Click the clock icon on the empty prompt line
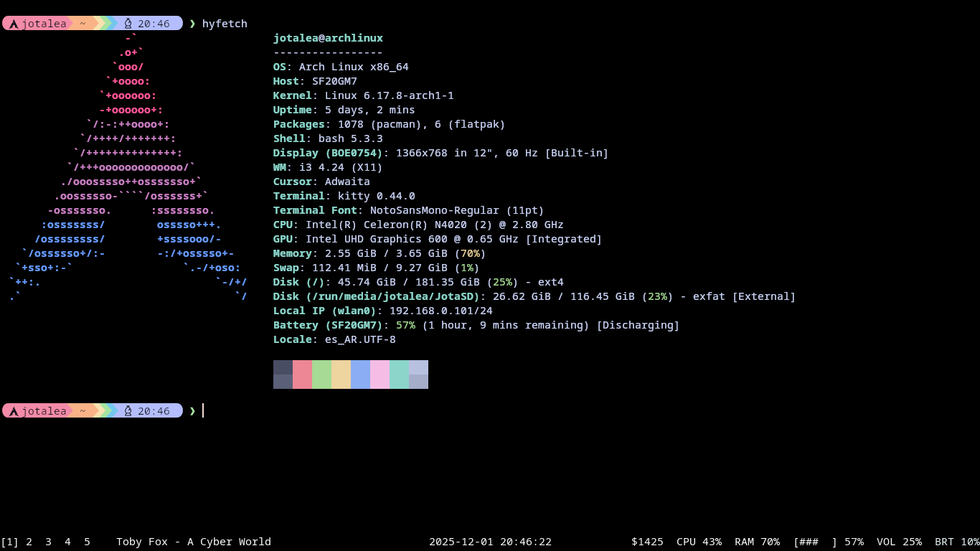The width and height of the screenshot is (980, 551). [128, 411]
